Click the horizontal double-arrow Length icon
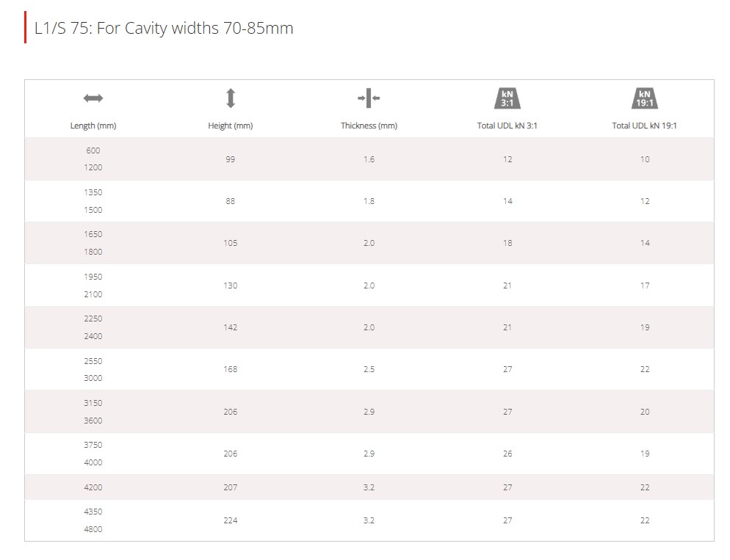Viewport: 730px width, 560px height. (93, 98)
